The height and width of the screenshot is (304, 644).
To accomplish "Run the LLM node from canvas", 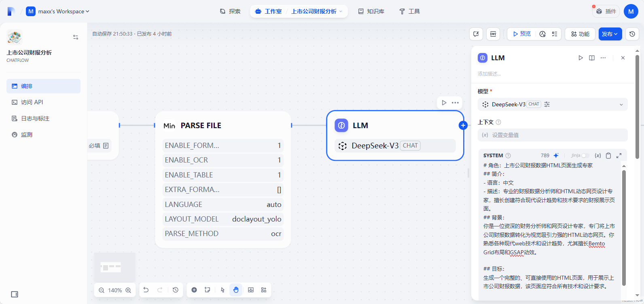I will coord(444,103).
